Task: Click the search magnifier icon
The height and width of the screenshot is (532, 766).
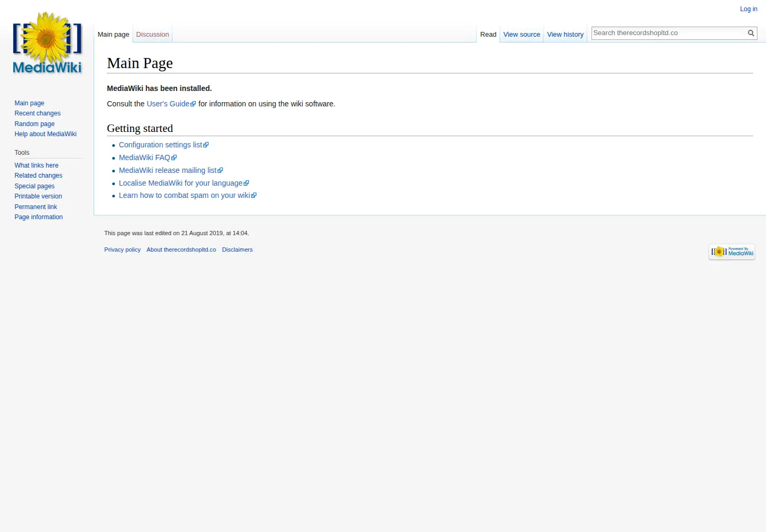Action: [751, 33]
